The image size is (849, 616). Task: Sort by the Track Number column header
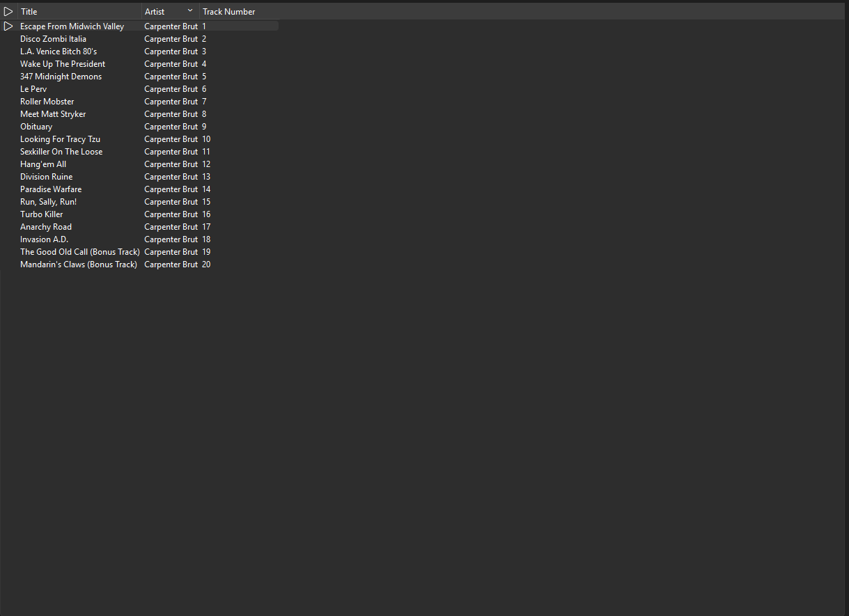click(228, 12)
